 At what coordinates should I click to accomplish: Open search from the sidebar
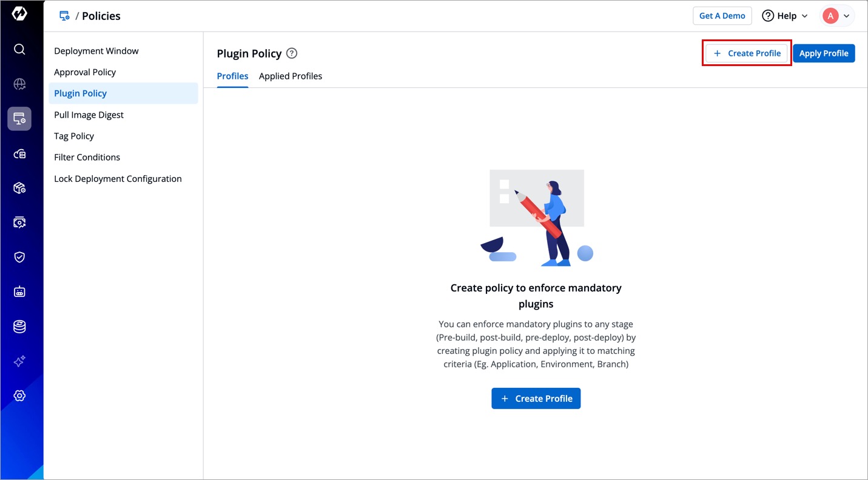pyautogui.click(x=19, y=49)
